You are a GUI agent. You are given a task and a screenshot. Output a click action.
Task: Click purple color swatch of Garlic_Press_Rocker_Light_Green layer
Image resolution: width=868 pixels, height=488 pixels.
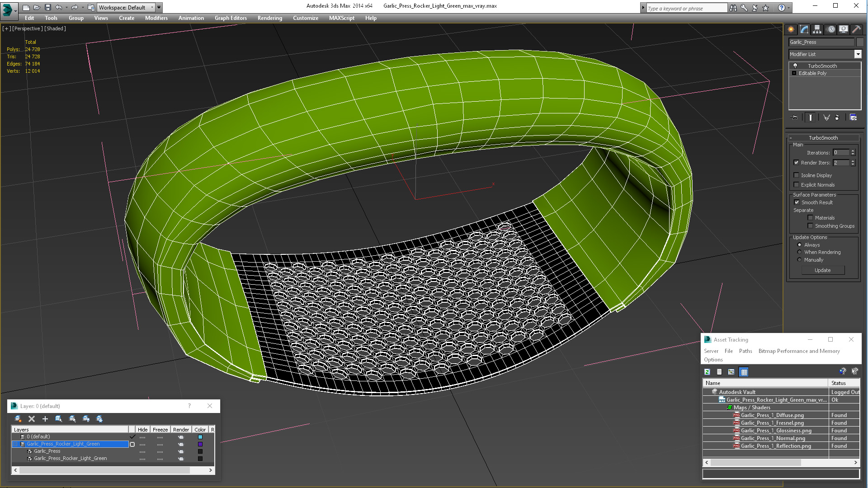(200, 444)
